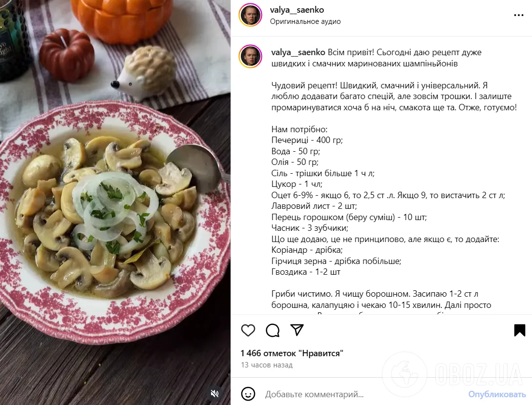Image resolution: width=532 pixels, height=405 pixels.
Task: Open the three-dot more options menu
Action: (518, 15)
